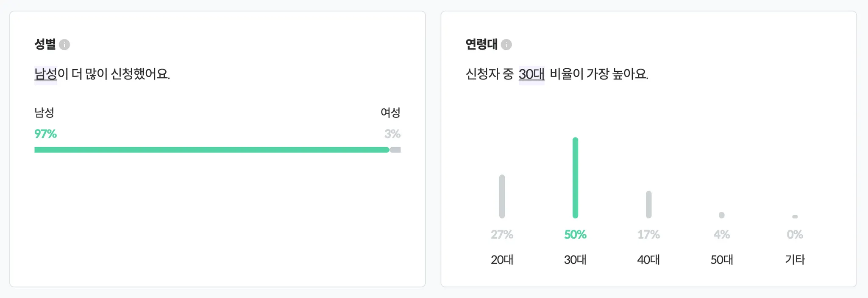Screen dimensions: 868x298
Task: Click the 50대 axis label
Action: (x=722, y=259)
